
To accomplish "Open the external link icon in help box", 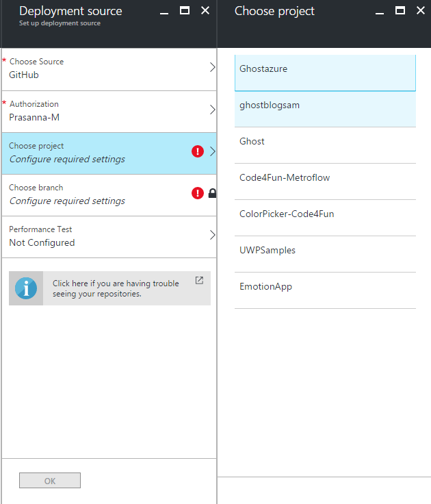I will pyautogui.click(x=199, y=280).
